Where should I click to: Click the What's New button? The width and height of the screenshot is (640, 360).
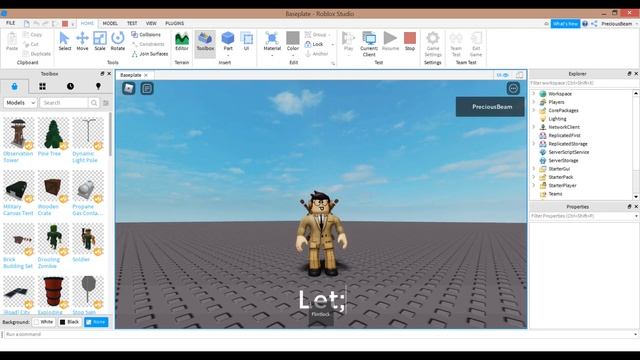pos(565,24)
